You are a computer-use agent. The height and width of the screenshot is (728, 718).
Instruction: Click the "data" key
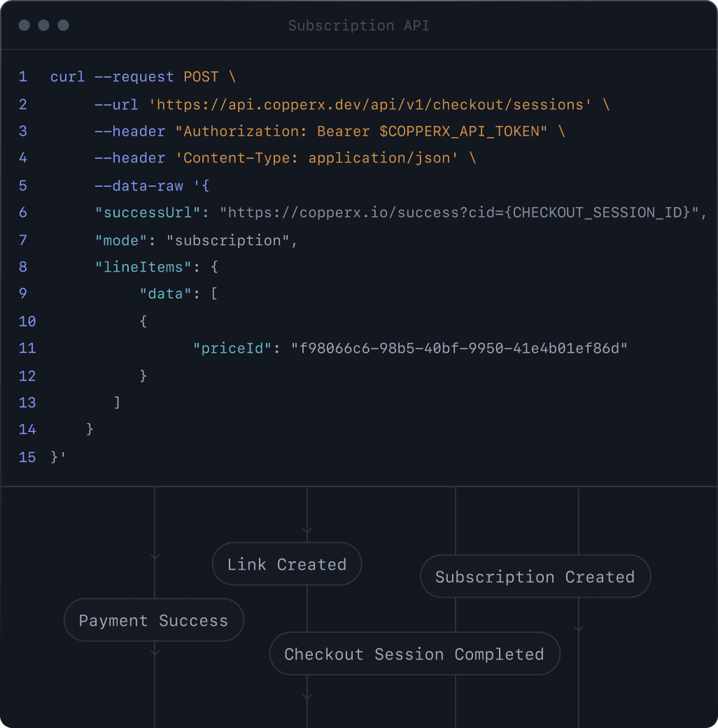coord(165,294)
